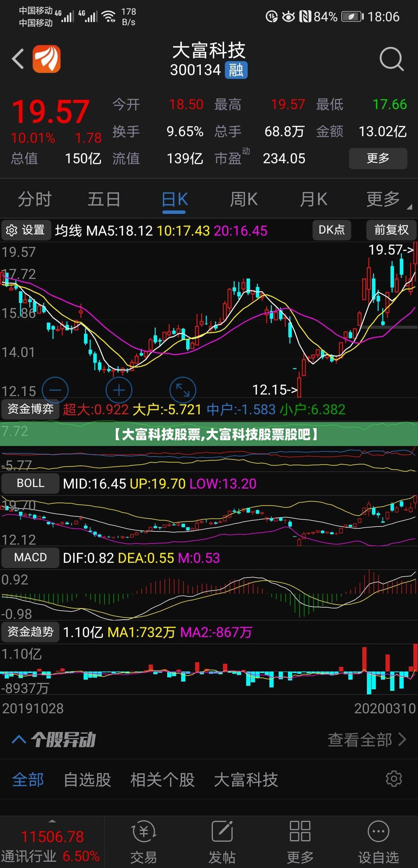This screenshot has height=868, width=418.
Task: Tap DIF:0.82 MACD value
Action: pyautogui.click(x=88, y=558)
